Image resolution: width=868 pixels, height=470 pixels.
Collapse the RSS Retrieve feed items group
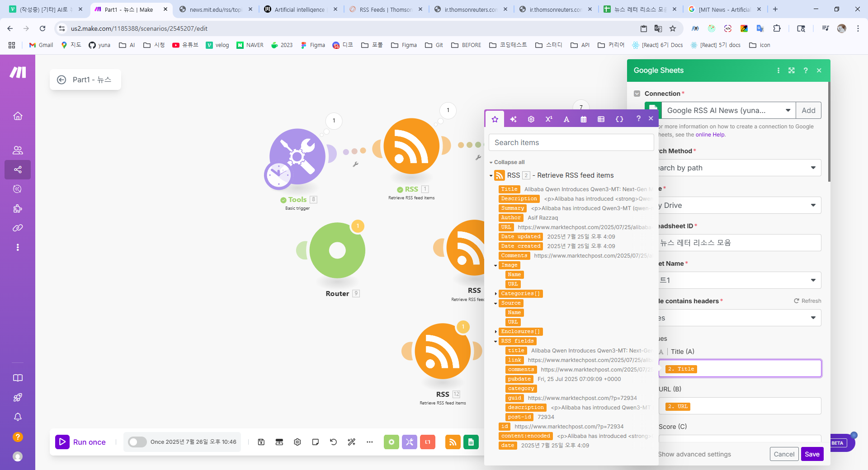click(x=491, y=175)
